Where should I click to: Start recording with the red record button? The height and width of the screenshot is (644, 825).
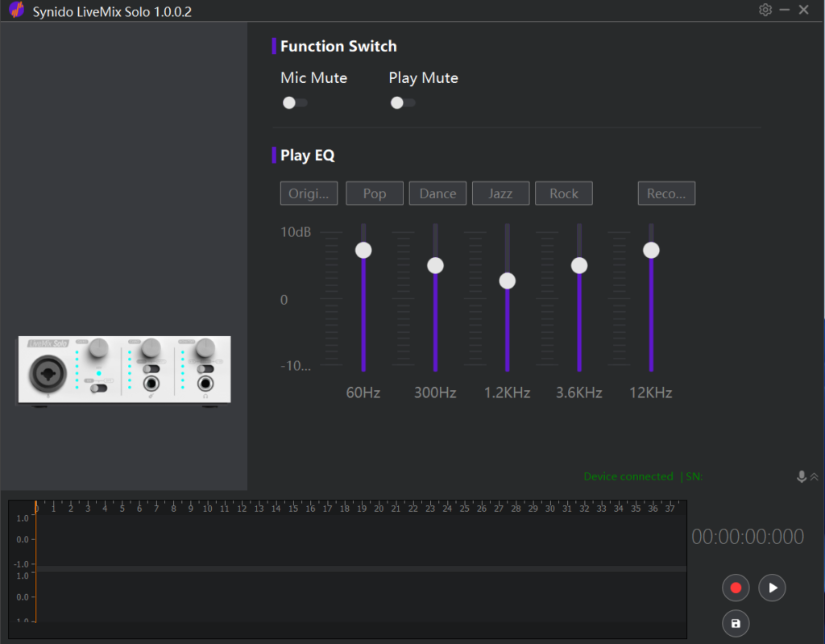click(x=736, y=588)
